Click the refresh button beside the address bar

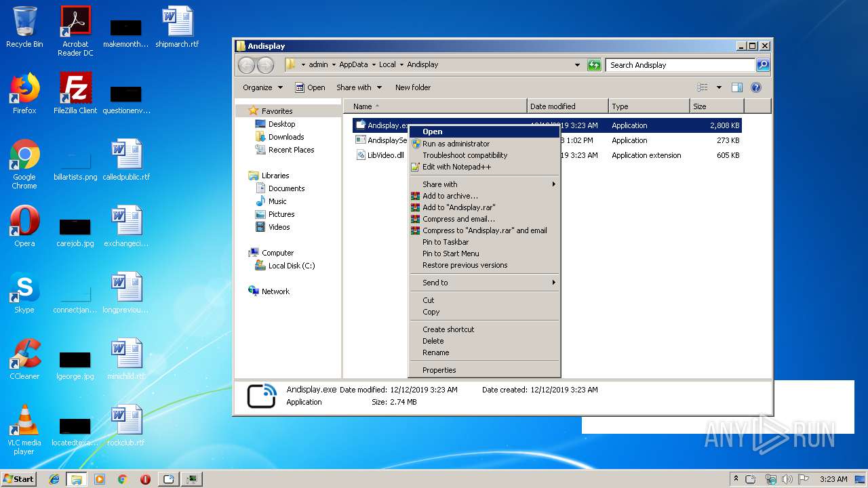[x=594, y=65]
